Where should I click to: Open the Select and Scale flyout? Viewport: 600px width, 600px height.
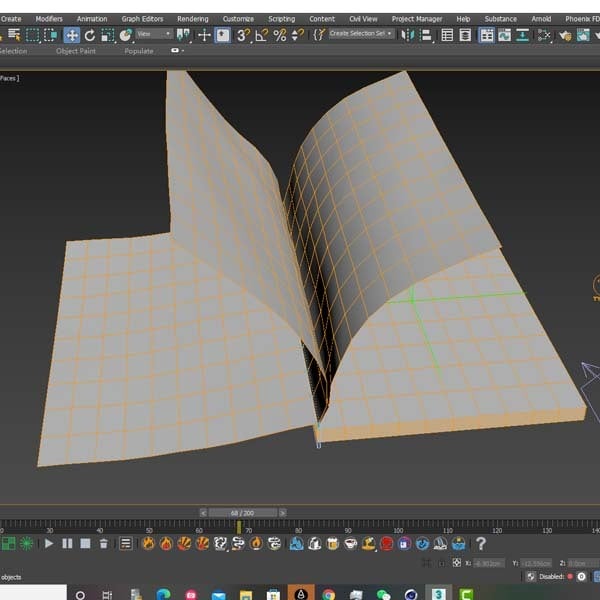tap(108, 35)
